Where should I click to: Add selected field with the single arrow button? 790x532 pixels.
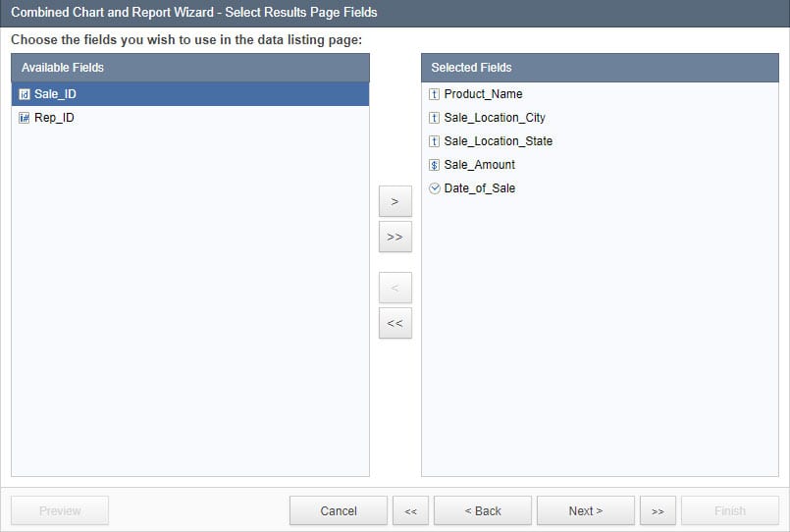click(x=395, y=201)
